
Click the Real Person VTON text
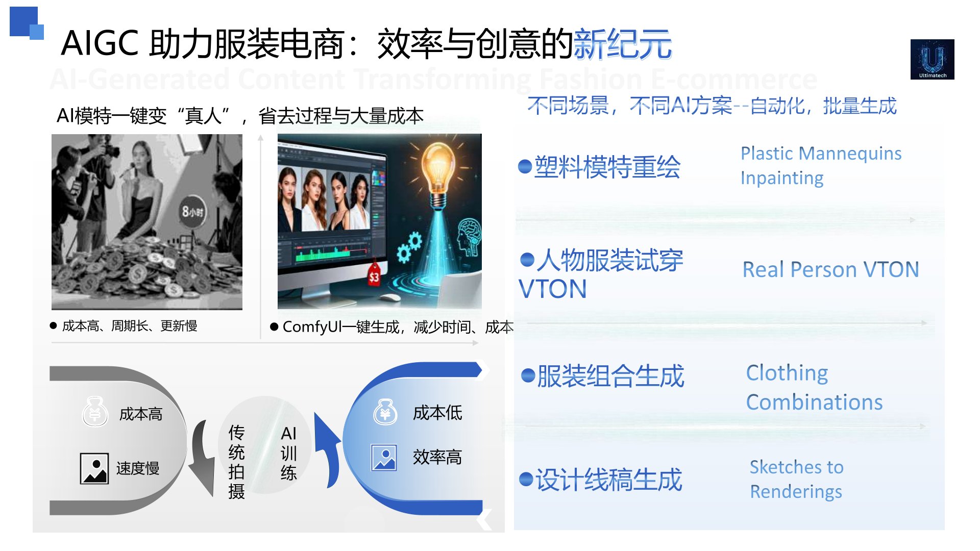(830, 269)
